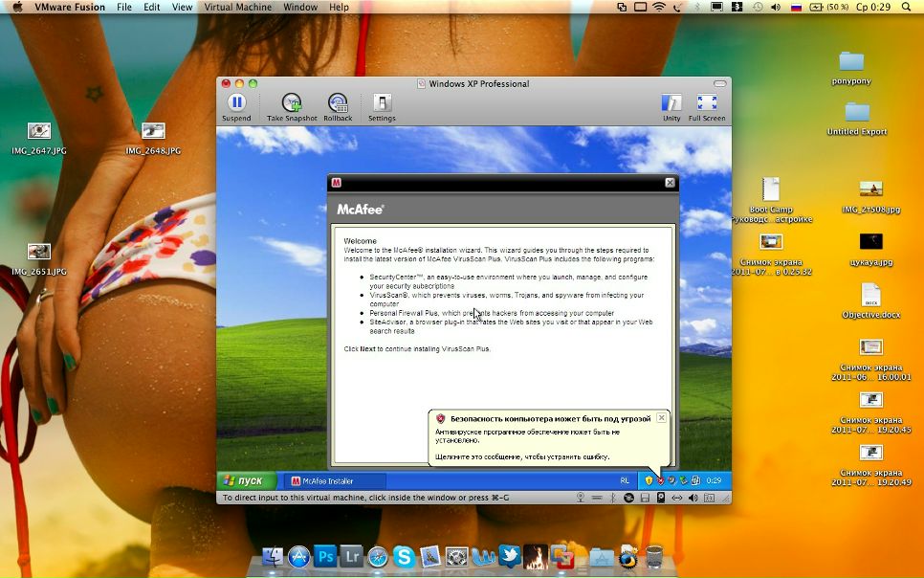Switch to Unity view mode
The image size is (924, 578).
tap(671, 107)
